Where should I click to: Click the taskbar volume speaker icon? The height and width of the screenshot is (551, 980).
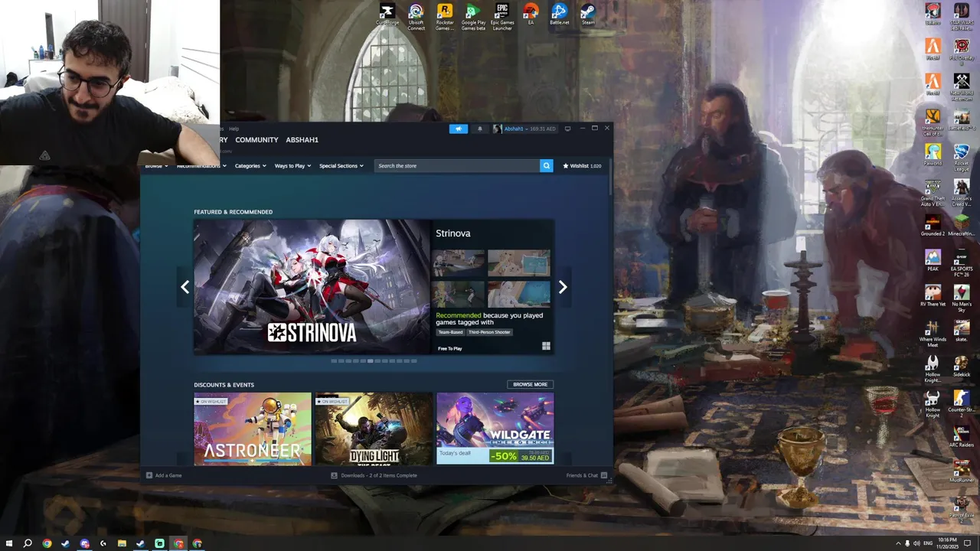[x=917, y=543]
